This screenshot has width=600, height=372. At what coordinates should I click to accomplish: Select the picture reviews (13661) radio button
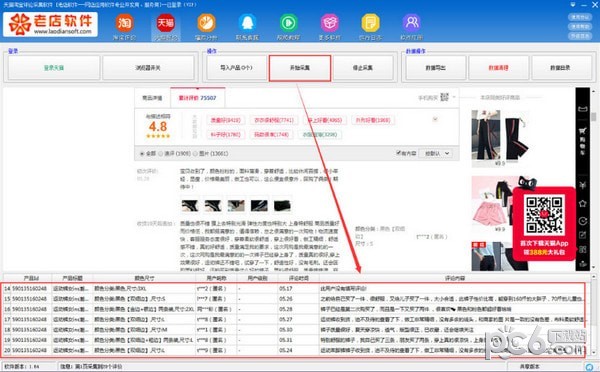(x=195, y=153)
